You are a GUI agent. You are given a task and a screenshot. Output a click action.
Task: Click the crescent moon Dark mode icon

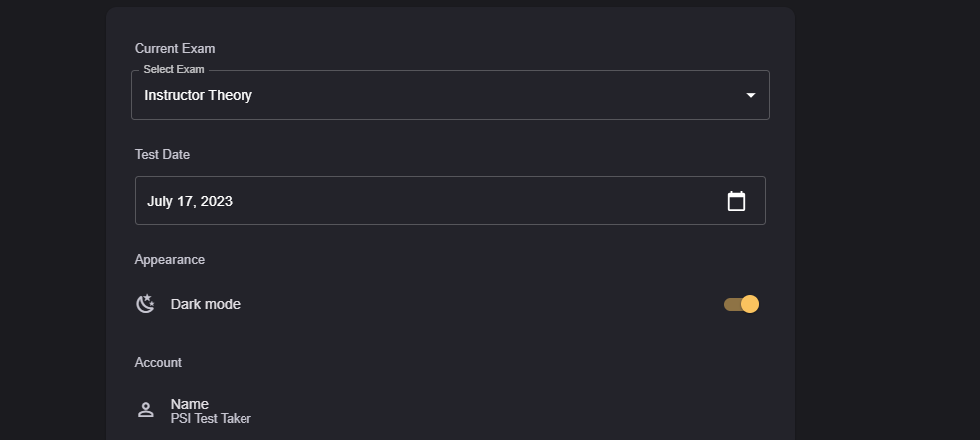(146, 304)
